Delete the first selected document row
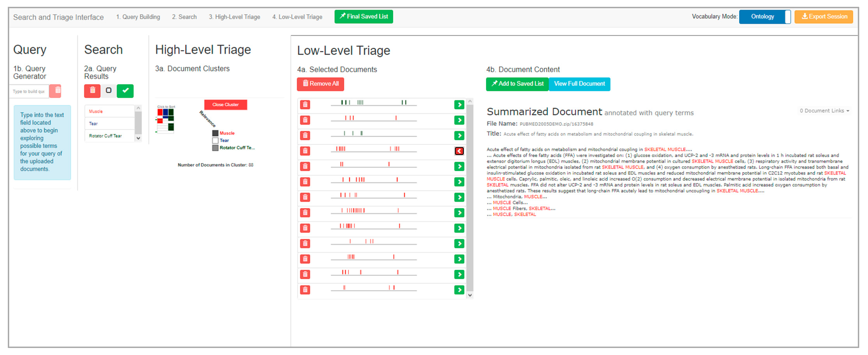 (x=305, y=105)
